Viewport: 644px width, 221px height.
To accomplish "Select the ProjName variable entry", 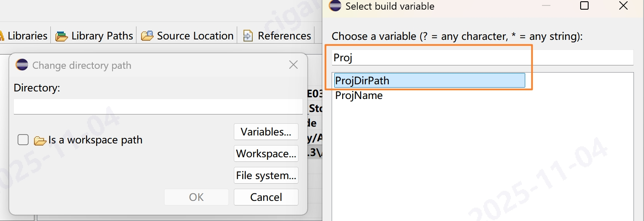I will coord(359,96).
